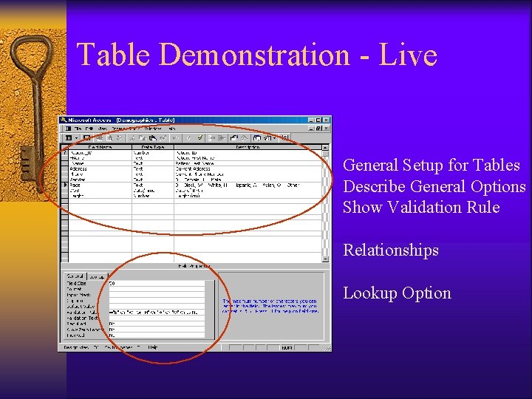
Task: Click the table control icon left of the File menu
Action: pyautogui.click(x=68, y=129)
